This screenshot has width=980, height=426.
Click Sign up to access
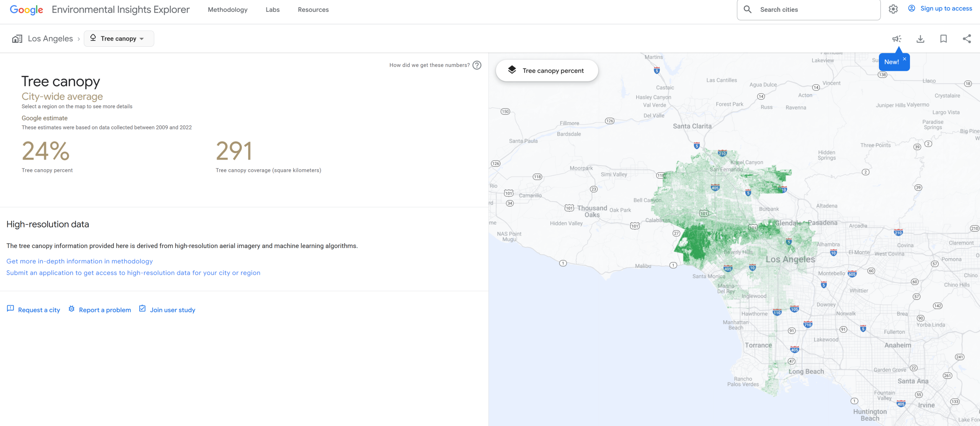click(x=946, y=8)
